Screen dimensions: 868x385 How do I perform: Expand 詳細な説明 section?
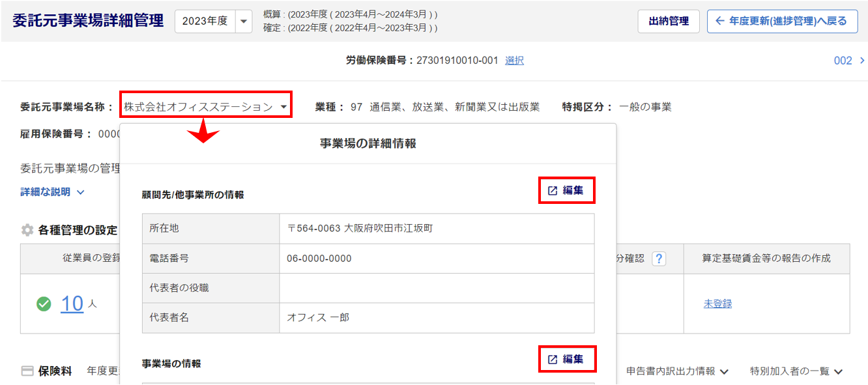[53, 192]
